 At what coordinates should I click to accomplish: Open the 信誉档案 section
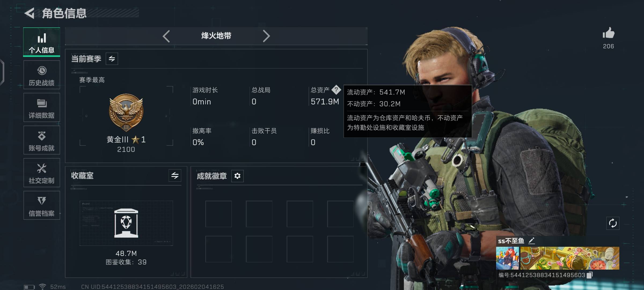42,205
